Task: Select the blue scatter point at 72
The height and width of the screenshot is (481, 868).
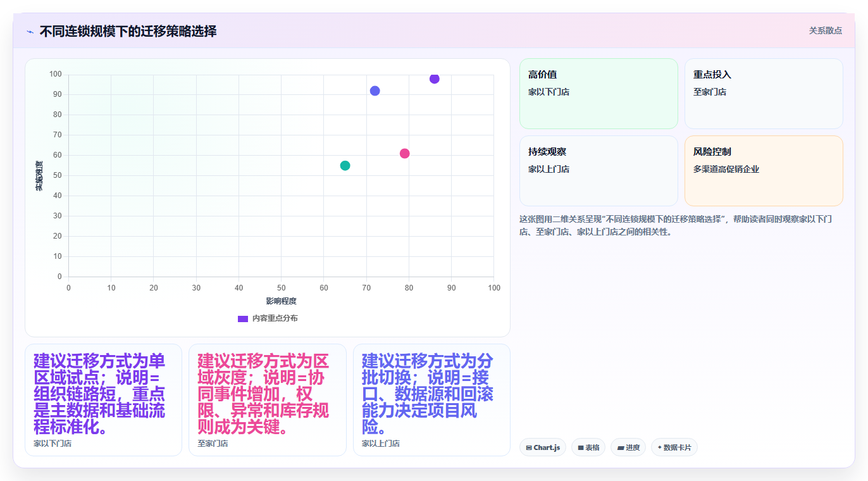Action: [x=375, y=91]
